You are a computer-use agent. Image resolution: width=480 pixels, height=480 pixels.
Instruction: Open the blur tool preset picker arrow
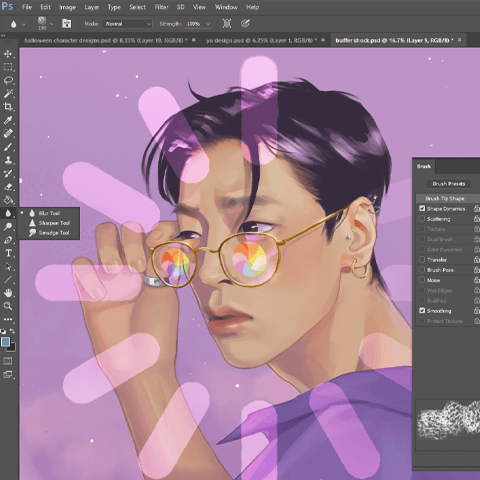click(23, 24)
